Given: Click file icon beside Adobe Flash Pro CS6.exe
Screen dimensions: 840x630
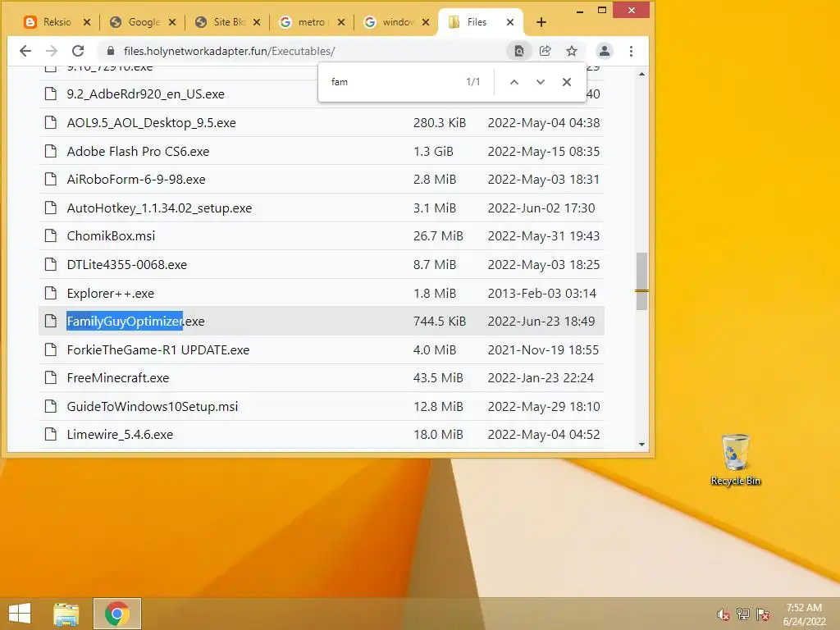Looking at the screenshot, I should (50, 151).
